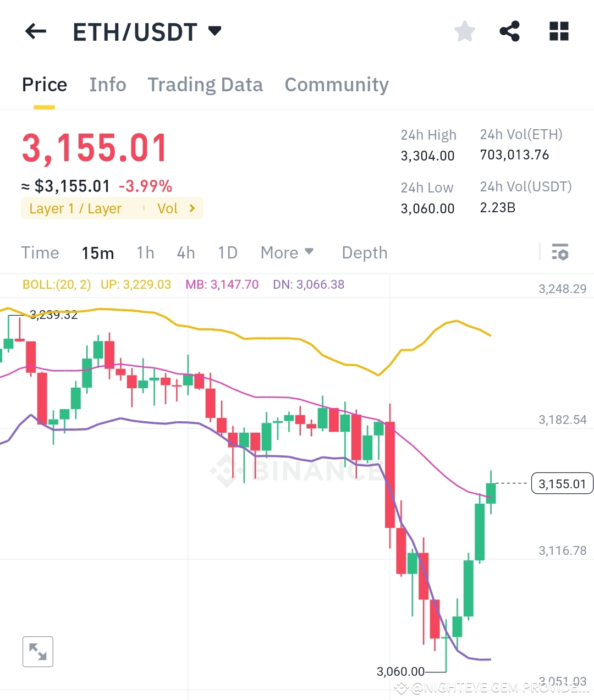594x700 pixels.
Task: Click the 3,155.01 current price label
Action: 562,483
